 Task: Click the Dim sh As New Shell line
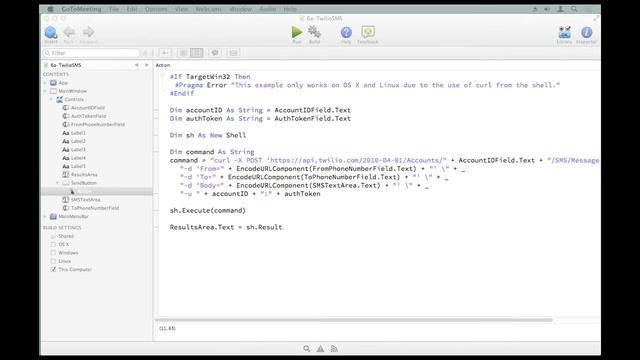pos(208,135)
